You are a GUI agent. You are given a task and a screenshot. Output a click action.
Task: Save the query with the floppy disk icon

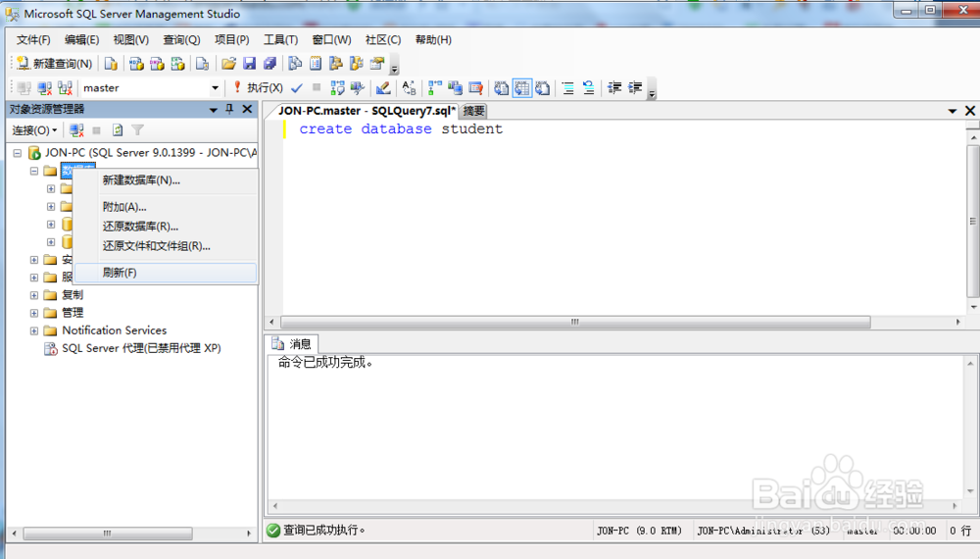249,63
